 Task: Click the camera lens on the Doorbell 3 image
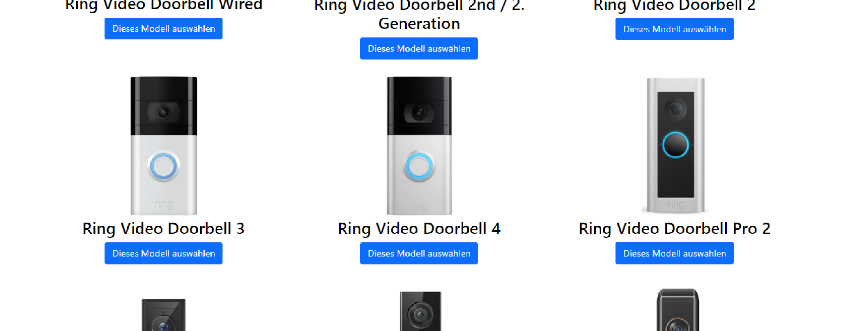coord(163,113)
